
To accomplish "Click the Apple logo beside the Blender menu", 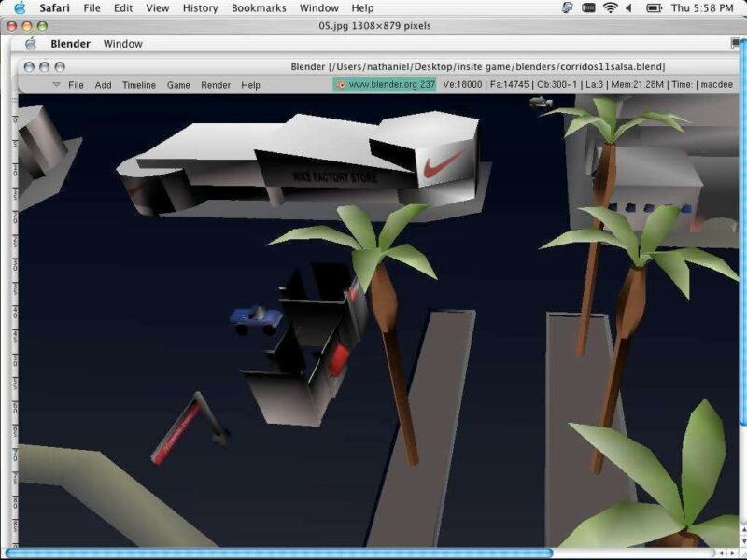I will point(31,44).
